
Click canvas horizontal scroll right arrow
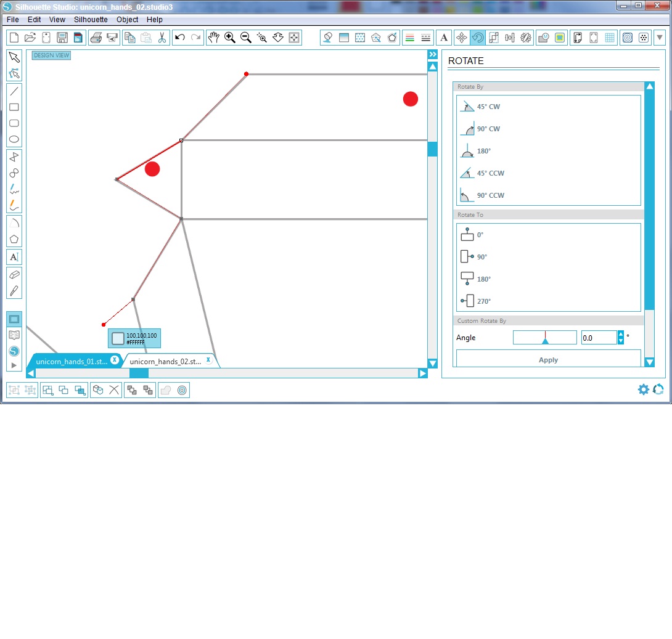(423, 373)
